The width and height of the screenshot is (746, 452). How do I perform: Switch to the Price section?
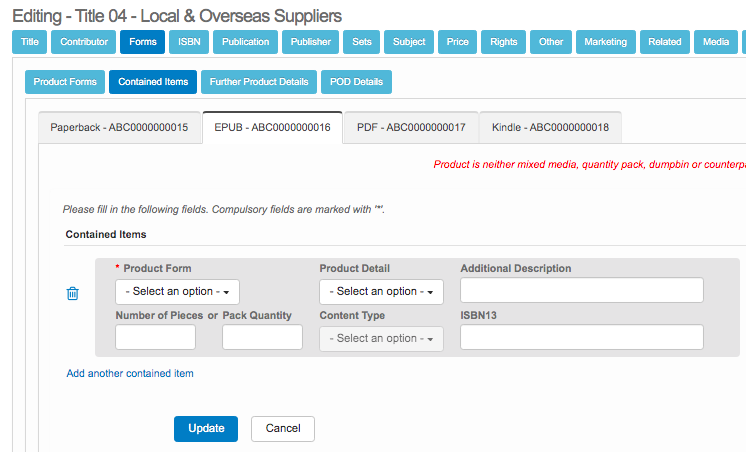click(457, 42)
